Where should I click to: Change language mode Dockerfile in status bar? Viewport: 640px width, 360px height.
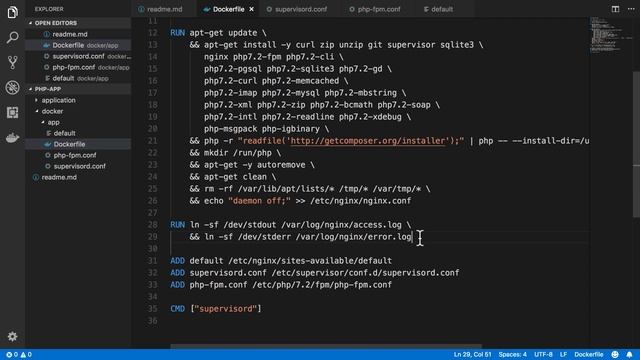[589, 355]
